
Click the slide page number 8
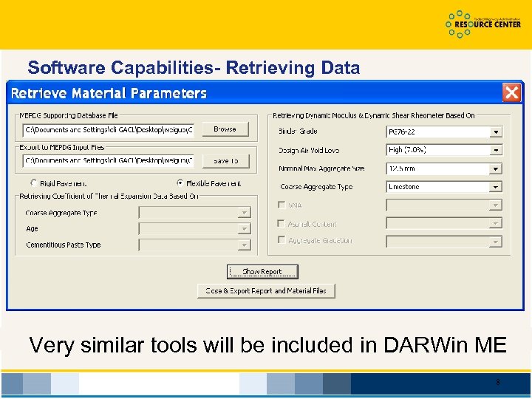[498, 382]
